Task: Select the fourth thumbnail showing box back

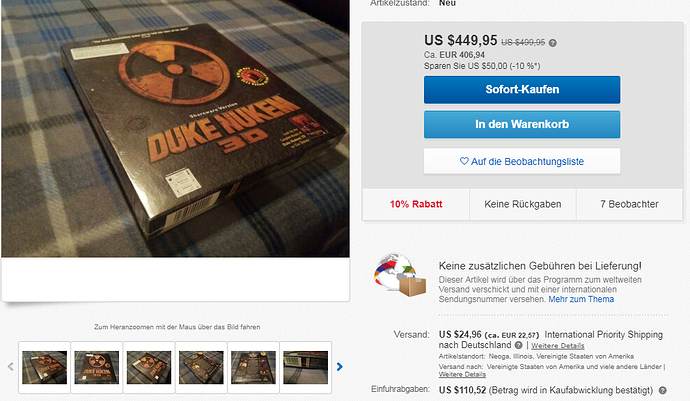Action: 201,367
